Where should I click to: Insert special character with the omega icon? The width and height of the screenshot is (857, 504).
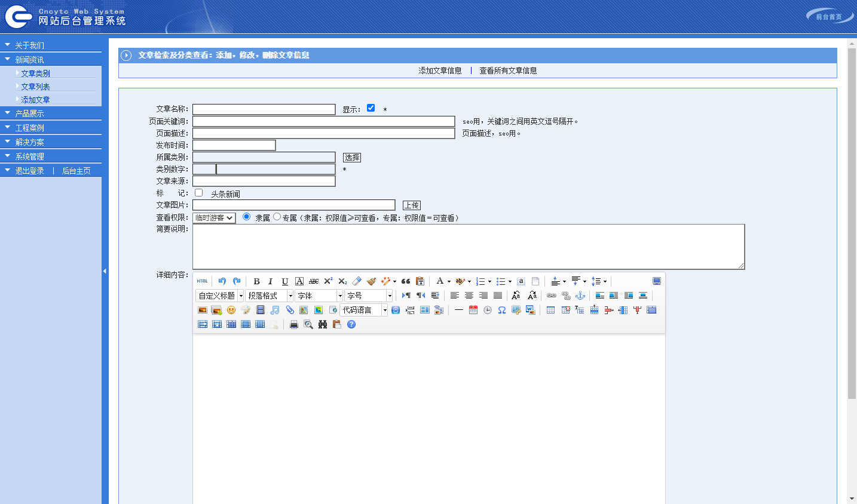(x=502, y=310)
